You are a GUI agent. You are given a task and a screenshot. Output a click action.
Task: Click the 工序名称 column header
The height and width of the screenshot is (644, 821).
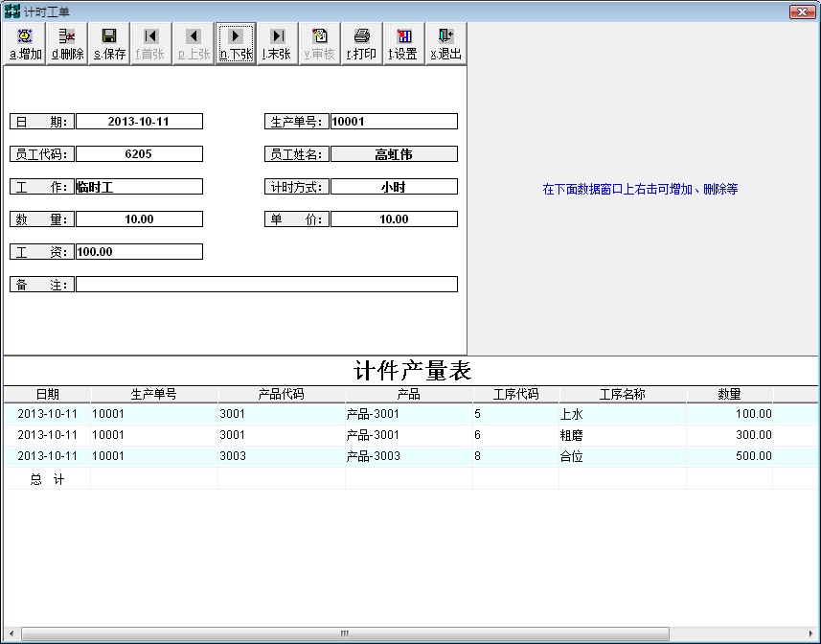tap(622, 394)
